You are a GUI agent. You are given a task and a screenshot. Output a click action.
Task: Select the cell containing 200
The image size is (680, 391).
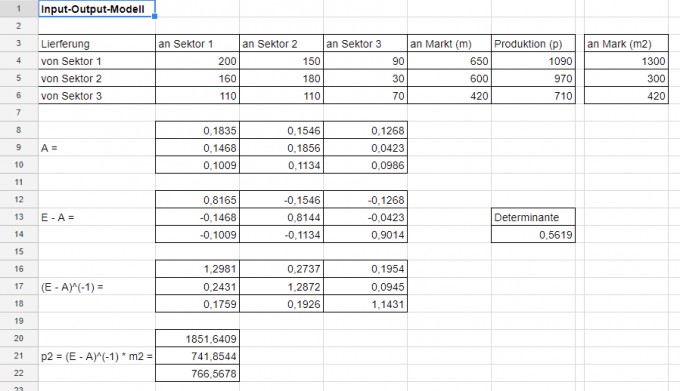[197, 61]
